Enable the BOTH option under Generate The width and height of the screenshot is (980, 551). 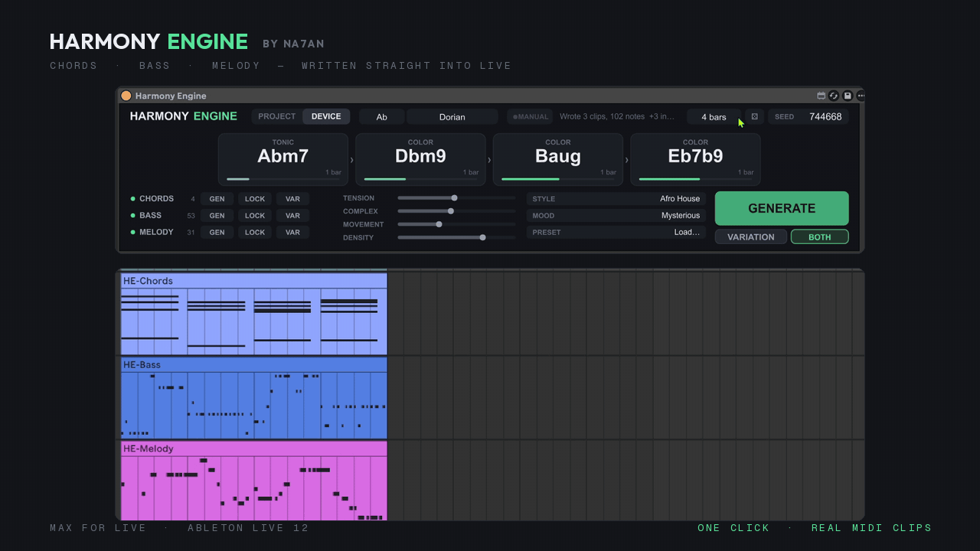point(819,236)
